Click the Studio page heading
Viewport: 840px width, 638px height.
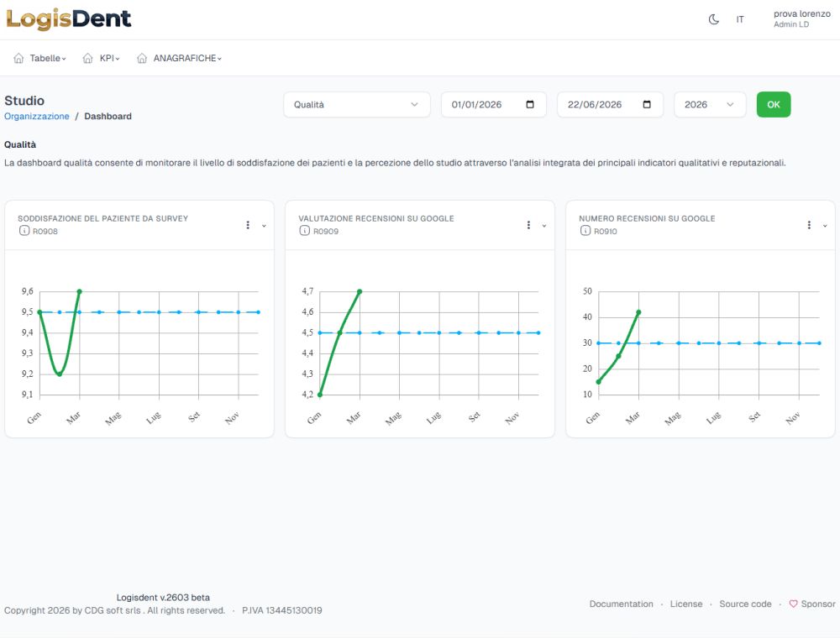[x=24, y=101]
